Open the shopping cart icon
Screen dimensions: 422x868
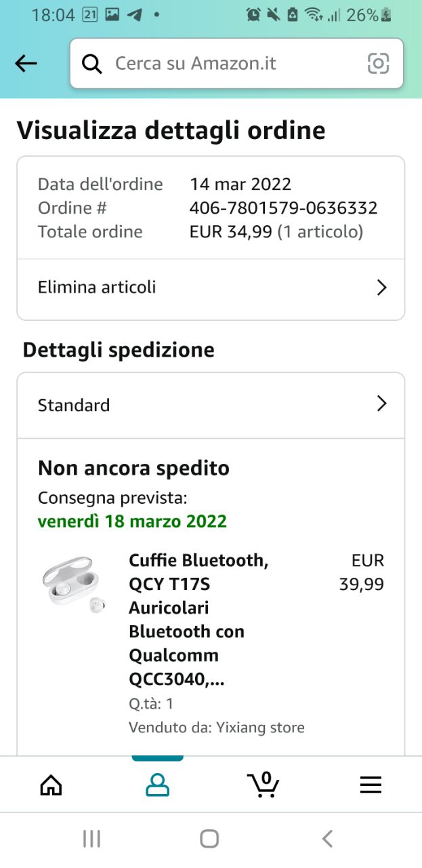pyautogui.click(x=263, y=784)
